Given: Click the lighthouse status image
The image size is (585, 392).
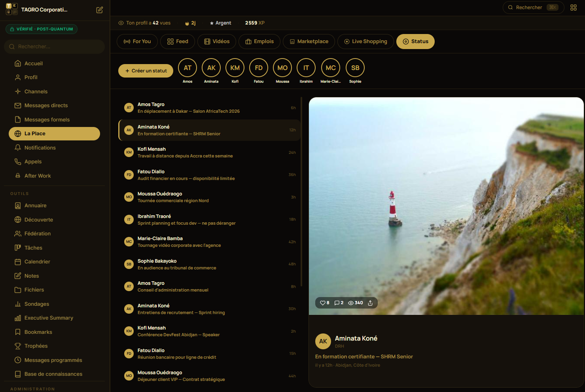Looking at the screenshot, I should (446, 206).
